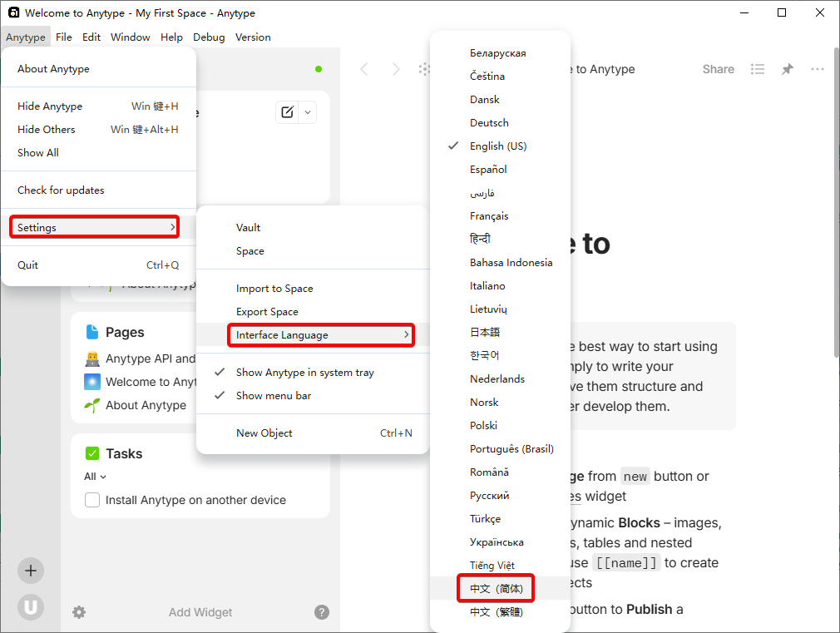Select Español language
The height and width of the screenshot is (633, 840).
(500, 170)
